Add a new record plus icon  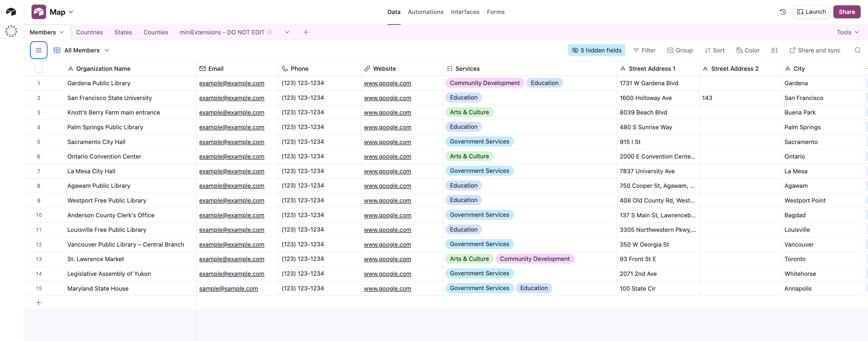click(39, 303)
